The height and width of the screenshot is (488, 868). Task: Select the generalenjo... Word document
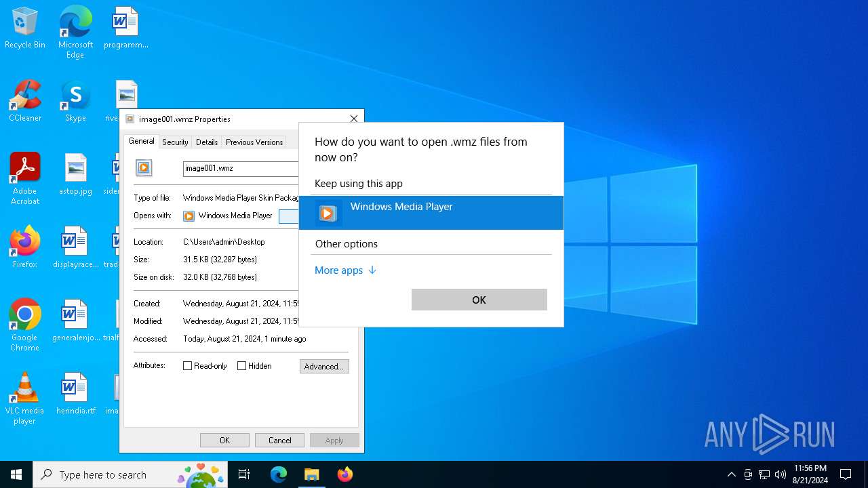point(75,321)
